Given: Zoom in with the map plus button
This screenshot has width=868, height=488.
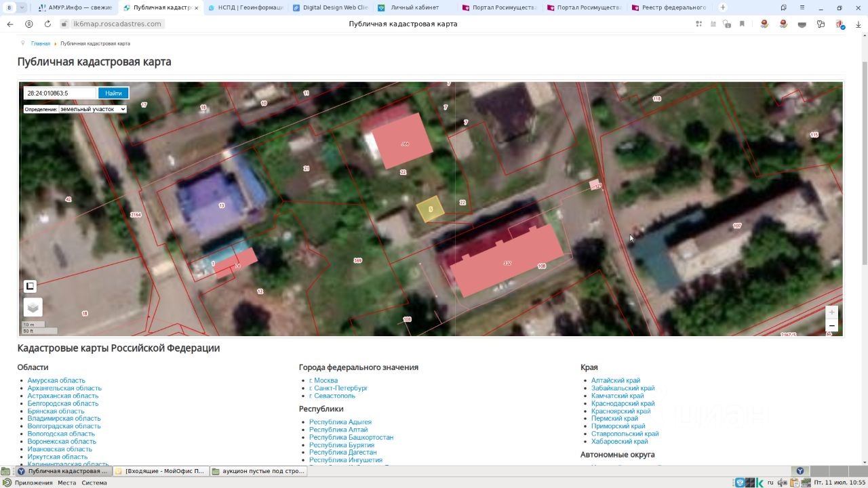Looking at the screenshot, I should pyautogui.click(x=831, y=312).
